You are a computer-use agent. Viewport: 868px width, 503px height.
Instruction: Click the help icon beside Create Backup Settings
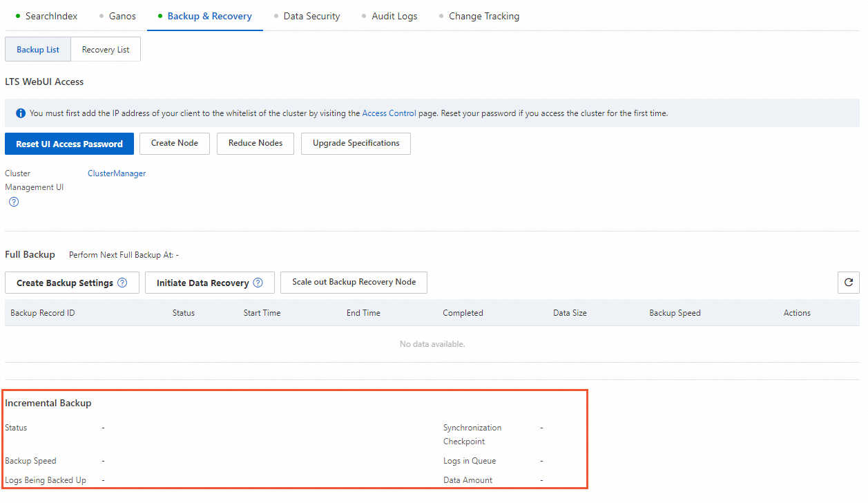pos(122,283)
